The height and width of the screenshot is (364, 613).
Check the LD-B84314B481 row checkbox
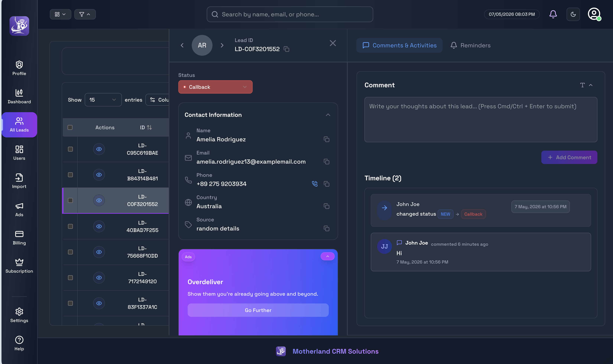[x=70, y=175]
